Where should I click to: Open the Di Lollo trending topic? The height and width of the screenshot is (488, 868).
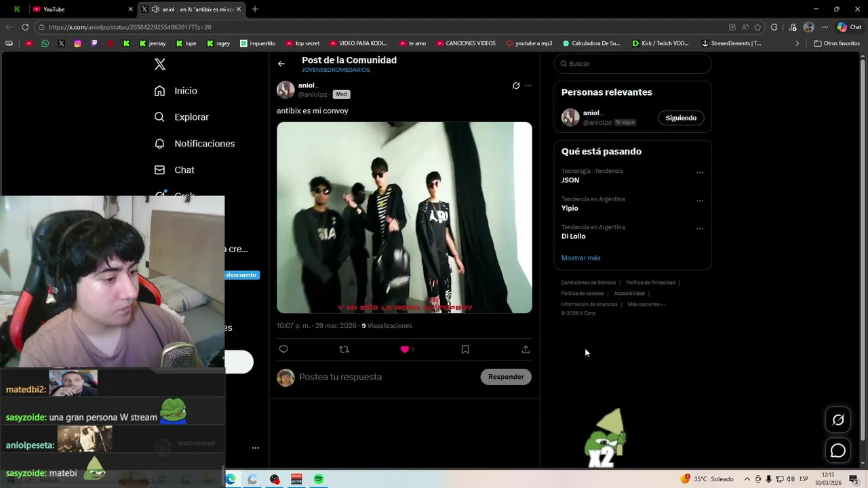coord(573,236)
